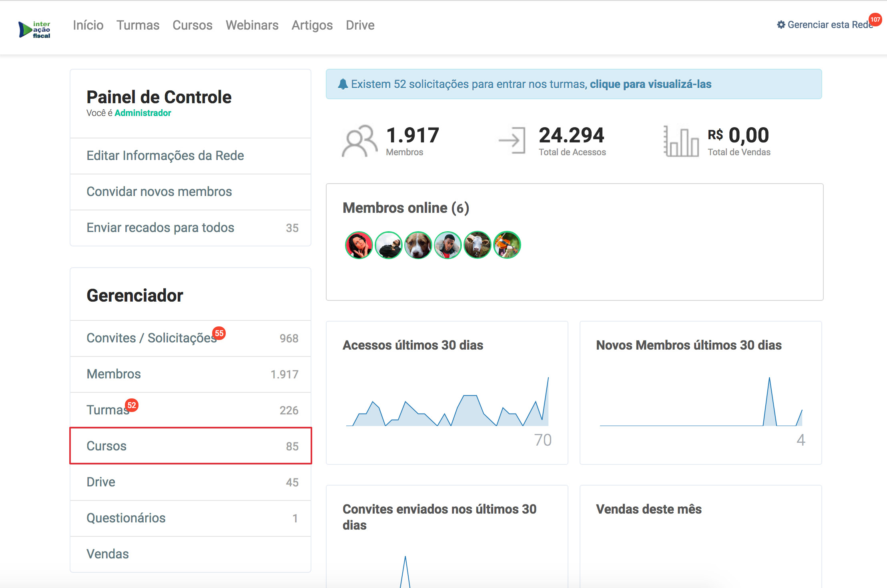Viewport: 887px width, 588px height.
Task: Select Drive in the top navigation bar
Action: [360, 25]
